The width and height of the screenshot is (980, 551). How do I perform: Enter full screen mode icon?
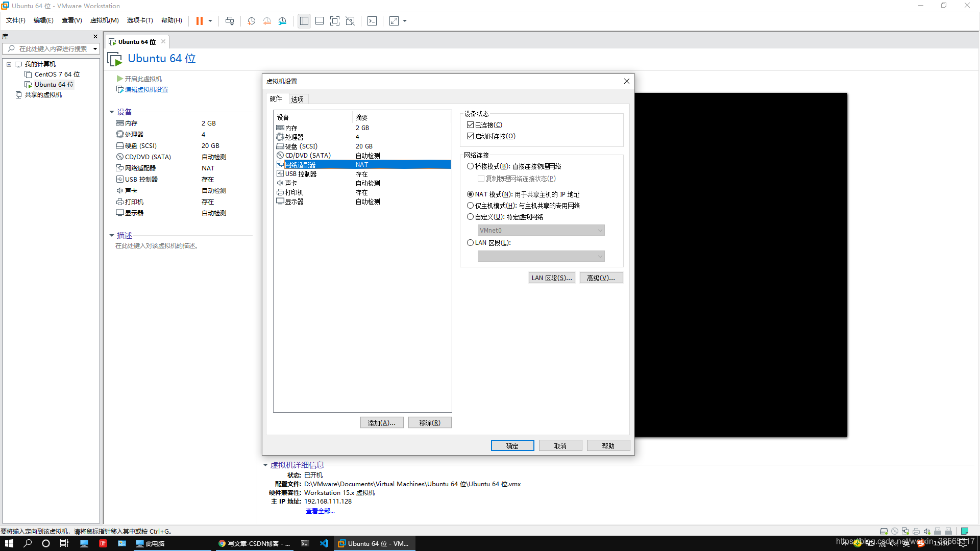click(x=335, y=21)
